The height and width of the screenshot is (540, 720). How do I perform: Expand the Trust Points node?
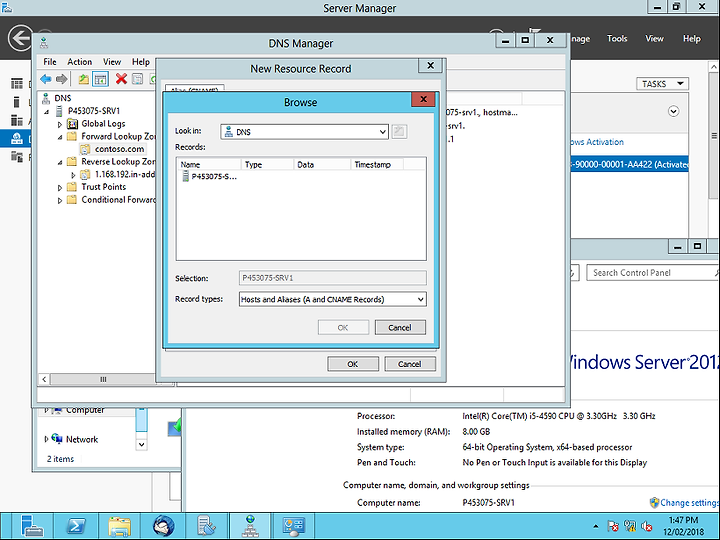point(60,188)
